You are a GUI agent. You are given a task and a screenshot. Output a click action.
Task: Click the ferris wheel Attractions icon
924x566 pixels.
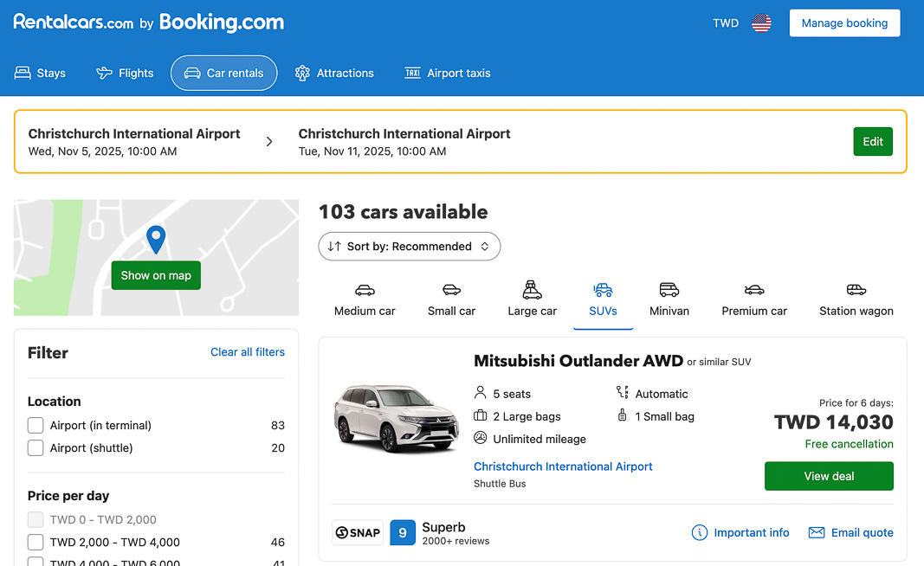302,73
